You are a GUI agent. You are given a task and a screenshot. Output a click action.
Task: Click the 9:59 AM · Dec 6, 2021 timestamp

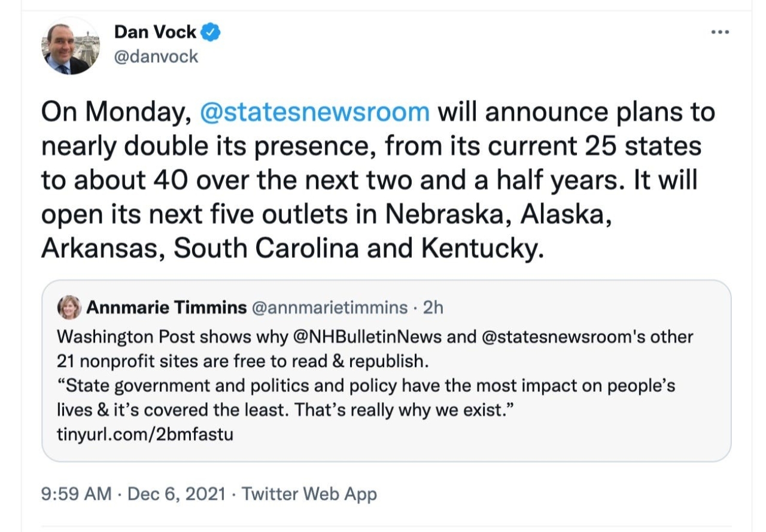coord(133,494)
